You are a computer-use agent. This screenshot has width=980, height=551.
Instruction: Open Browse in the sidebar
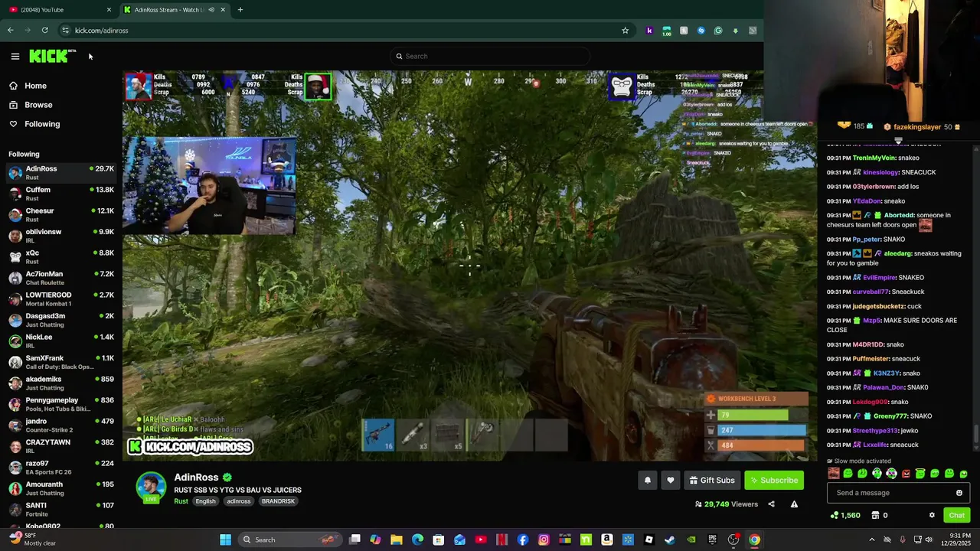click(x=38, y=105)
